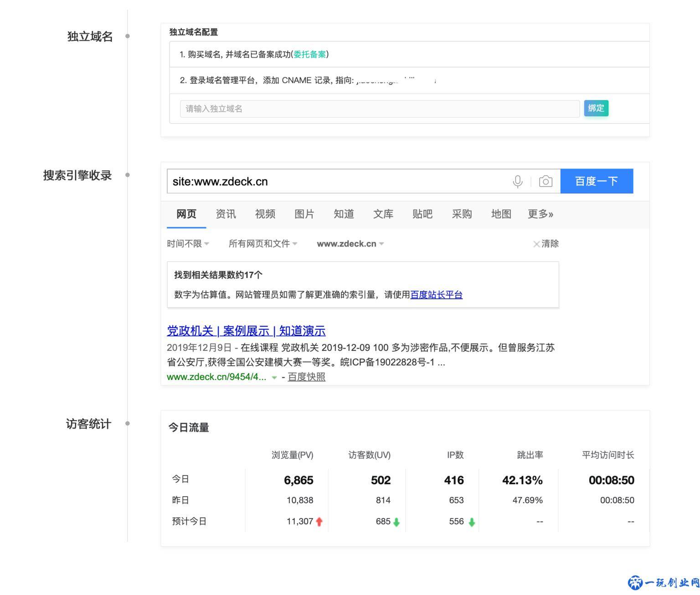Open the 更多» tab menu
Viewport: 700px width, 595px height.
[540, 214]
